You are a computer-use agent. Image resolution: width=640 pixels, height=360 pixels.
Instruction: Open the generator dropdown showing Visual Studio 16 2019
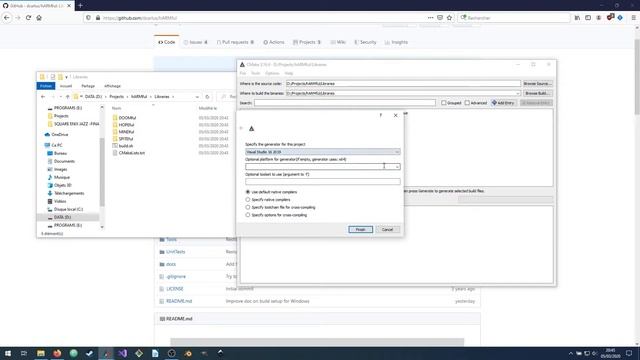322,152
